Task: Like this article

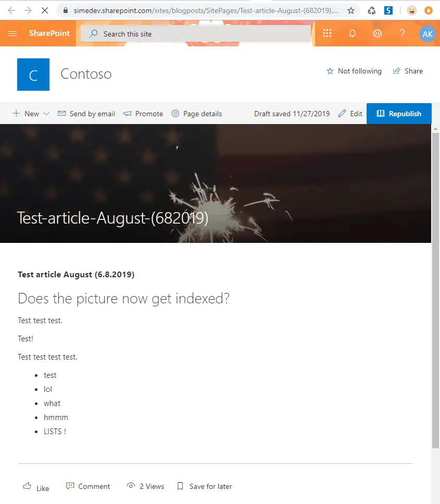Action: pos(36,487)
